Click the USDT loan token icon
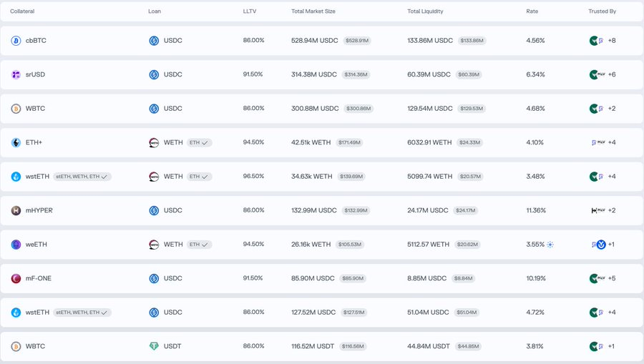Screen dimensions: 644x364 [x=154, y=346]
